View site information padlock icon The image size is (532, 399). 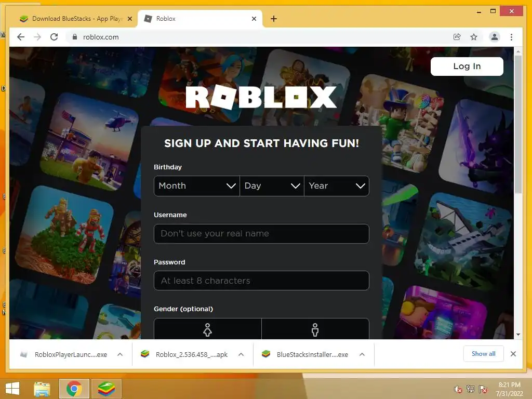[75, 37]
